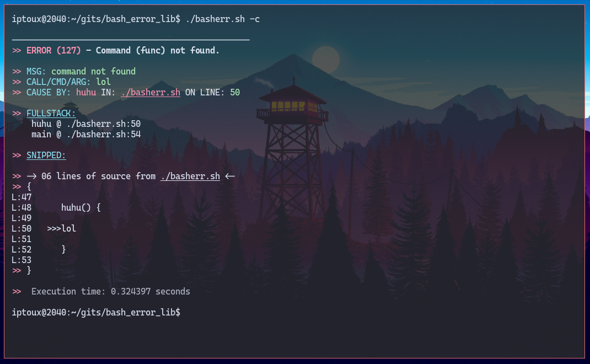Click the underlined ./basherr.sh link after IN:
The image size is (590, 364).
(151, 93)
